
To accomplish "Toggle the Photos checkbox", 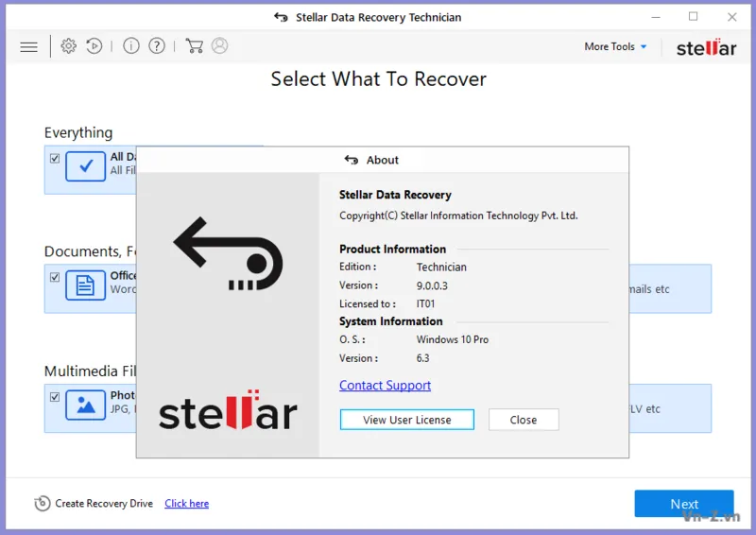I will point(55,397).
